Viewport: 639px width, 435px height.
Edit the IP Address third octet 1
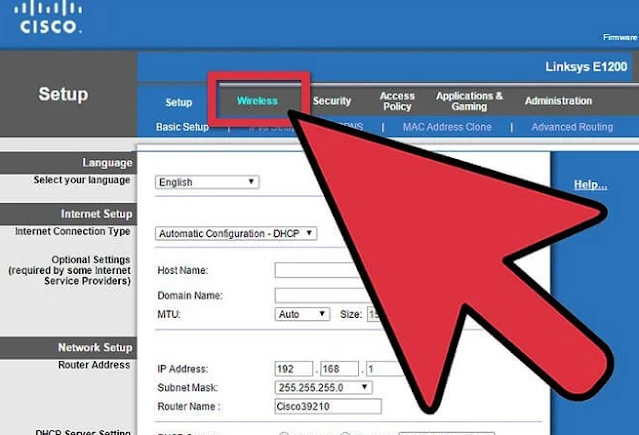(x=383, y=369)
